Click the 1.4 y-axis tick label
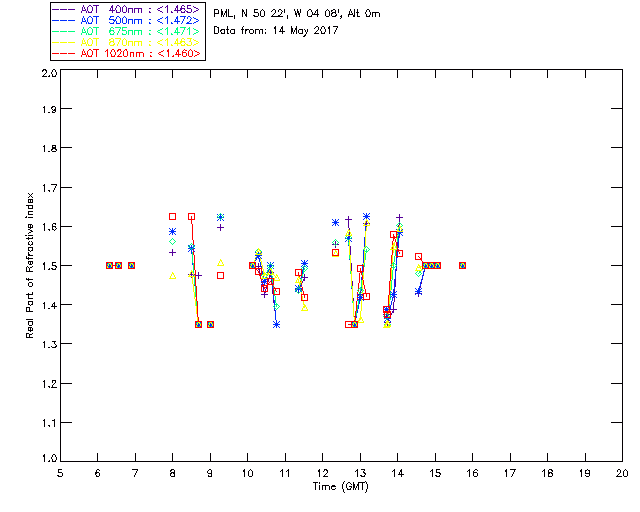Screen dimensions: 640x512 [x=49, y=305]
